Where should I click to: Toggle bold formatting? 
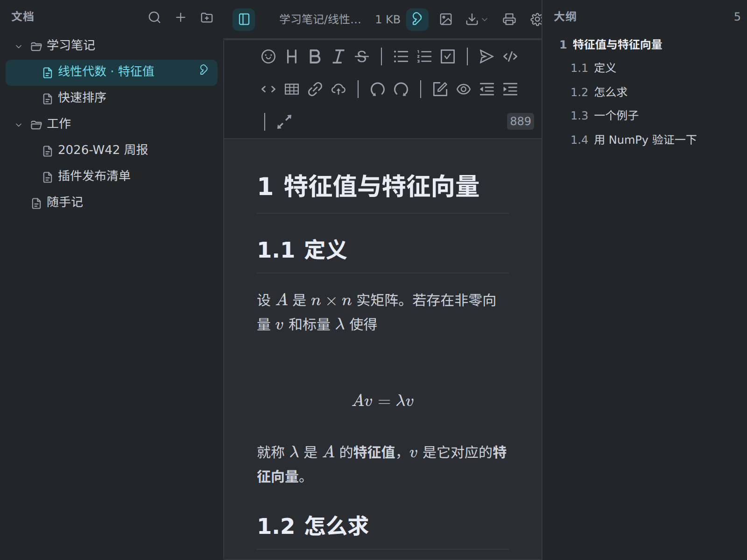315,56
